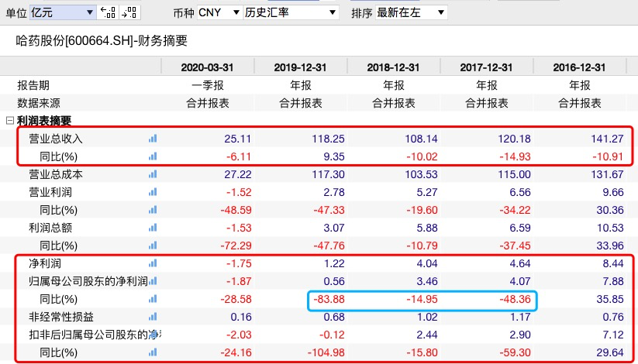Open chart icon for 营业总收入 row
This screenshot has width=638, height=364.
pos(152,139)
